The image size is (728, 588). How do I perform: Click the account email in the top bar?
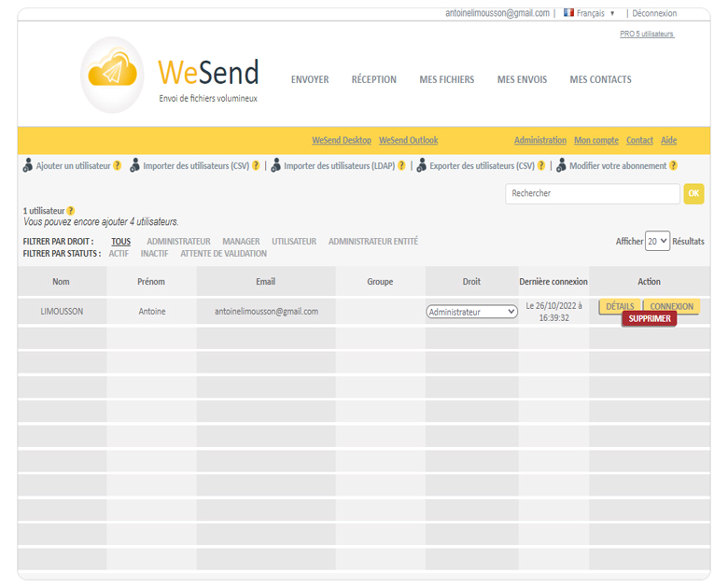tap(497, 13)
